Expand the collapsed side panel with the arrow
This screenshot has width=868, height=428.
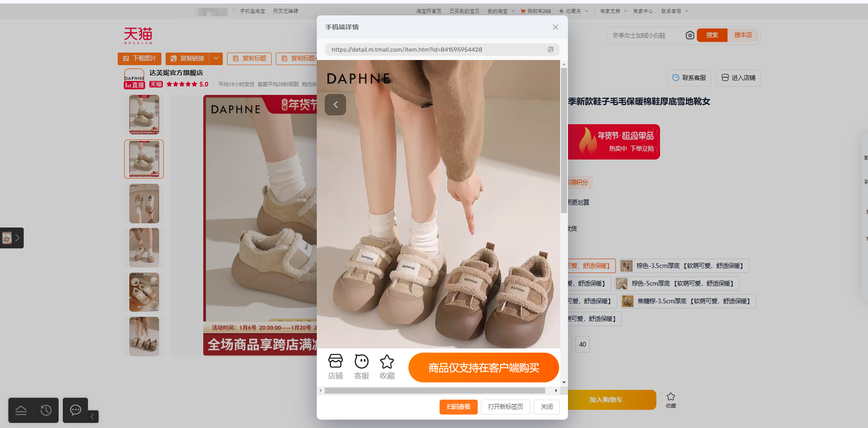[17, 238]
